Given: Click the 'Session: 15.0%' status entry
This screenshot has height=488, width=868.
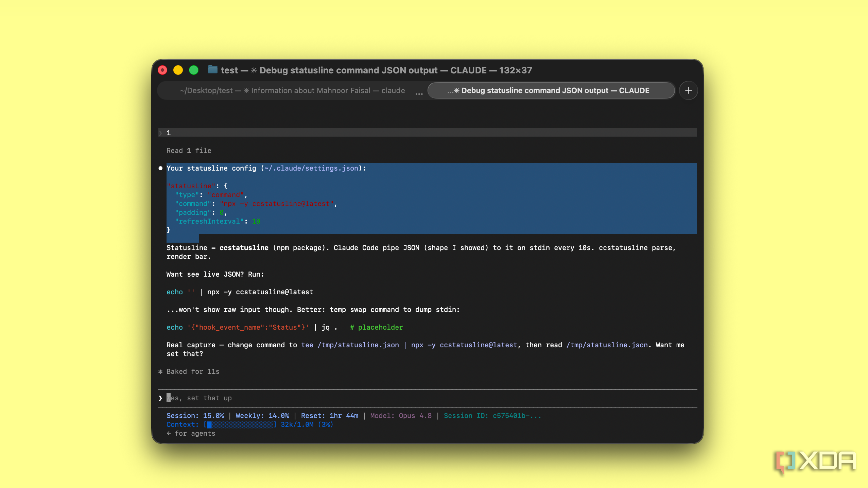Looking at the screenshot, I should [x=195, y=416].
